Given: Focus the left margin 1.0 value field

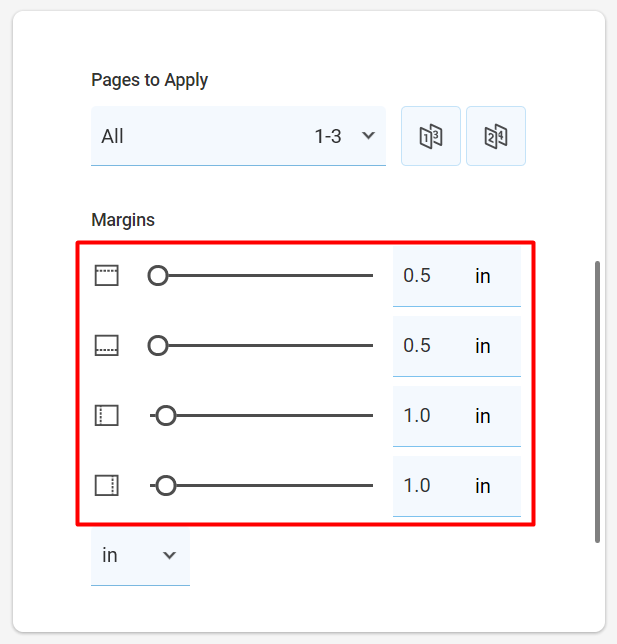Looking at the screenshot, I should [457, 416].
